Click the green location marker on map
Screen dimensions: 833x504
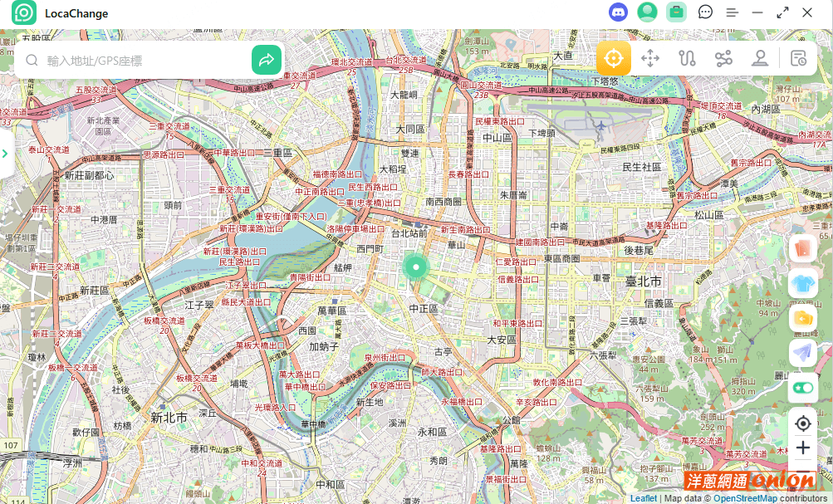[416, 267]
